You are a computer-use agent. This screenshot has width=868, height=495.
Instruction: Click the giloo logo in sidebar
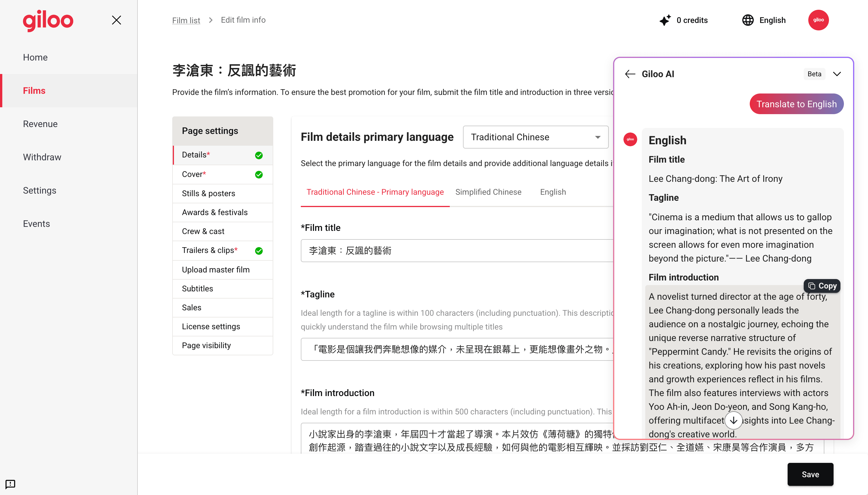[48, 20]
